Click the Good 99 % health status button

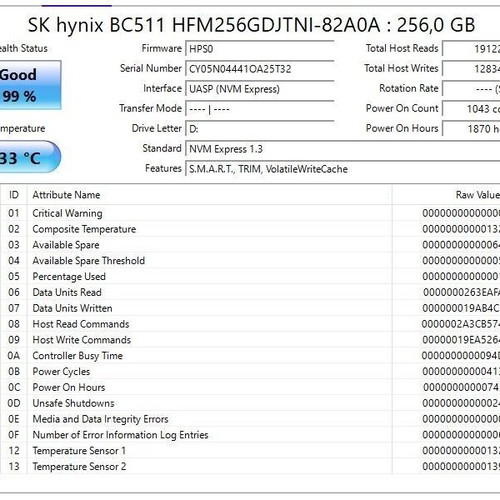[30, 85]
